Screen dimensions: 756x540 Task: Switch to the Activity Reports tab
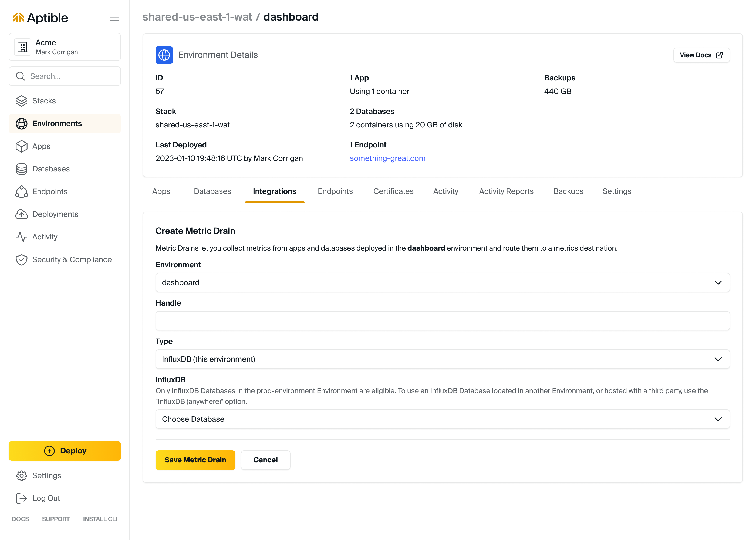[x=506, y=191]
